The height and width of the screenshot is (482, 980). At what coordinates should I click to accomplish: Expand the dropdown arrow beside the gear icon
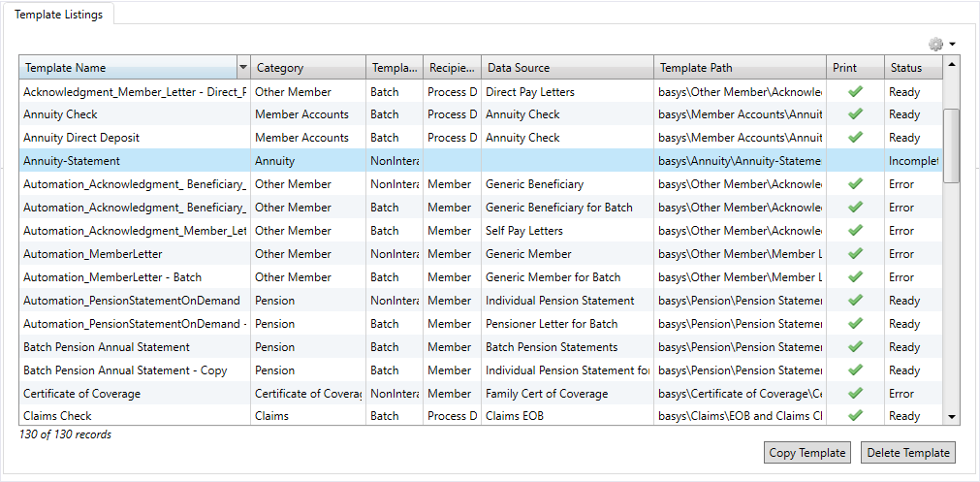[x=953, y=45]
